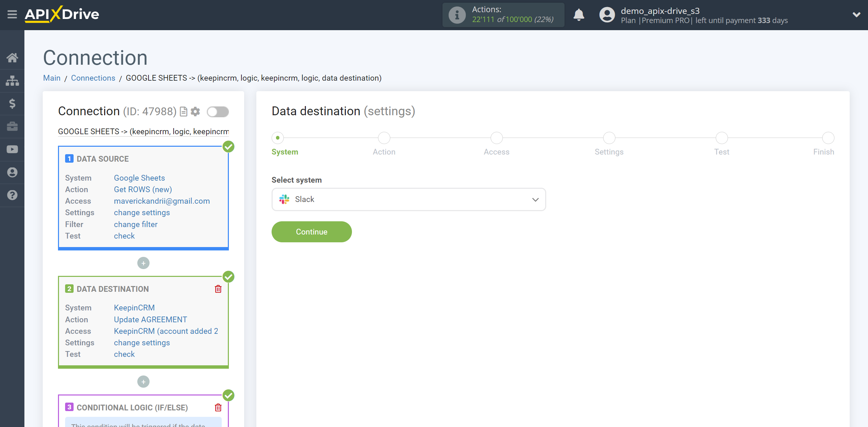This screenshot has width=868, height=427.
Task: Click the demo_apix-drive_s3 username
Action: click(x=660, y=11)
